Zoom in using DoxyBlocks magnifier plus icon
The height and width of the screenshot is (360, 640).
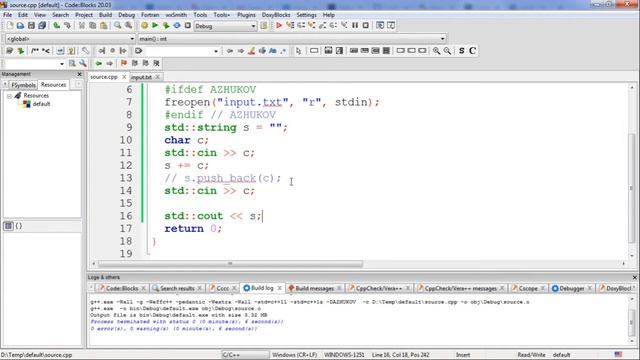tap(436, 51)
